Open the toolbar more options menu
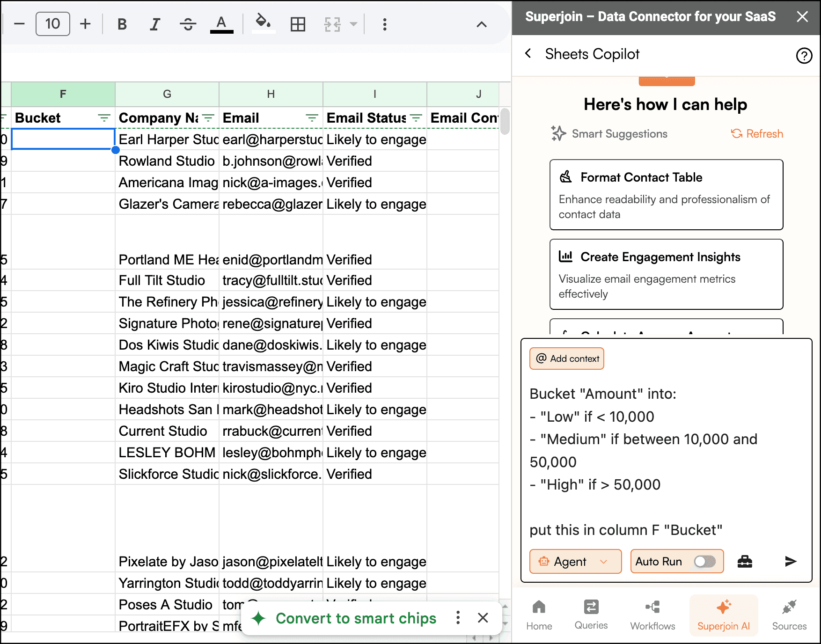The width and height of the screenshot is (821, 644). [x=384, y=24]
